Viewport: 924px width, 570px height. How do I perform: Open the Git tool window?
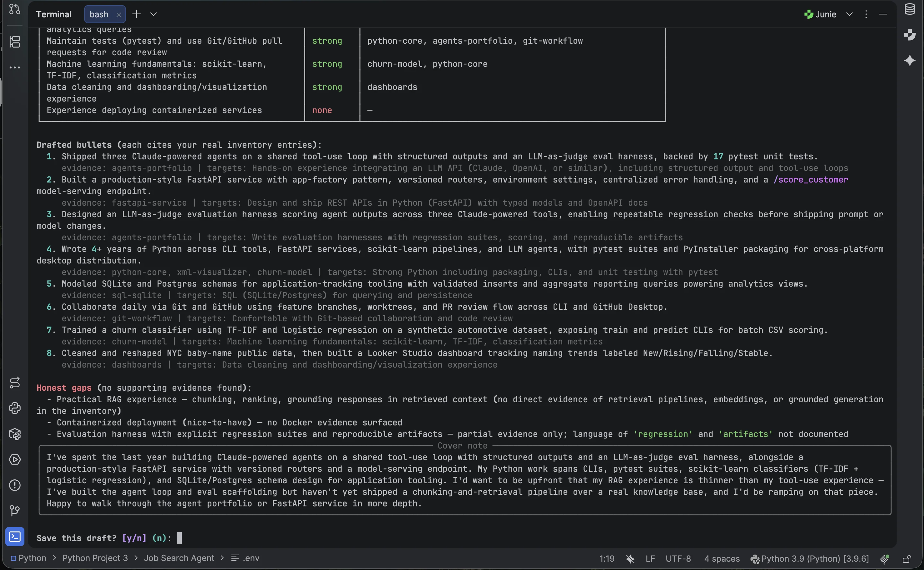pos(15,511)
